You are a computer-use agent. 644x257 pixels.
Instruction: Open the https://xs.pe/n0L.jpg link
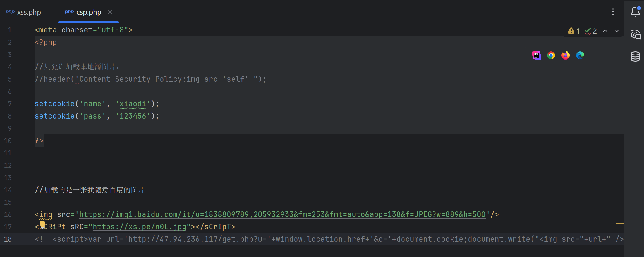coord(139,227)
